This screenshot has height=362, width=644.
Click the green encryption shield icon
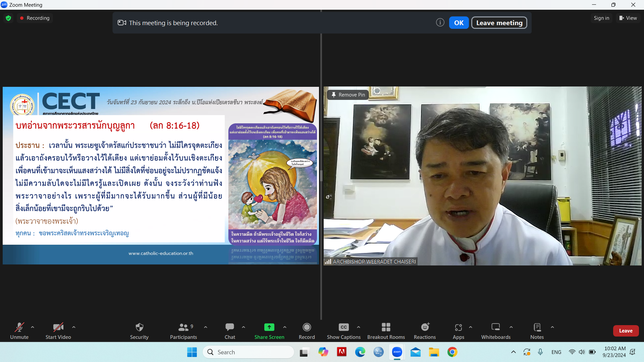8,18
